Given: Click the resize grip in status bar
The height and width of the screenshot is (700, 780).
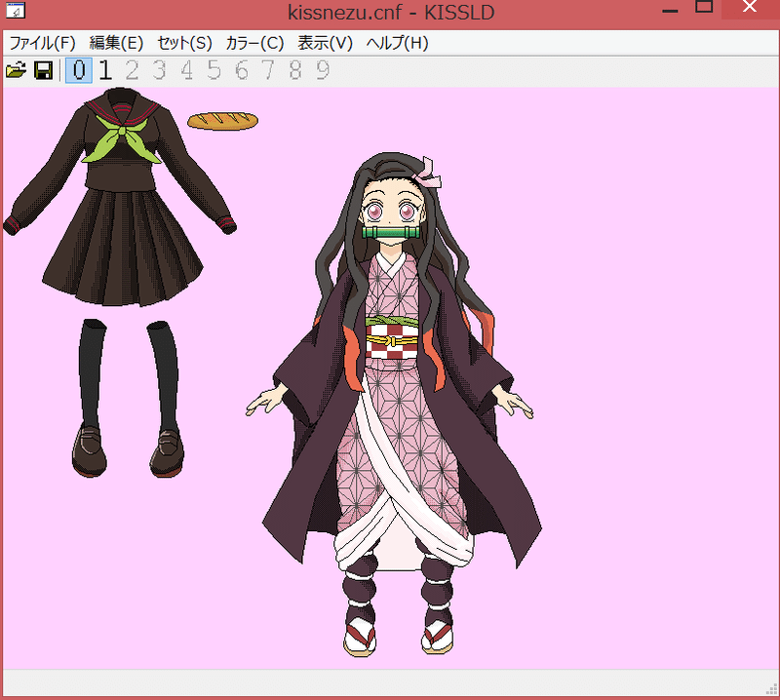Looking at the screenshot, I should pyautogui.click(x=771, y=689).
